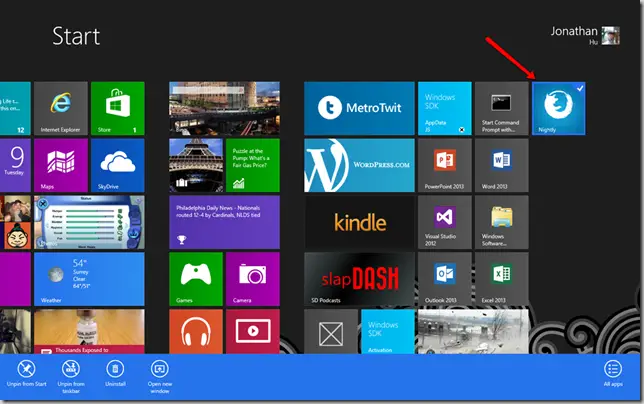Open Windows SDK AppData JS tile
Viewport: 644px width, 404px height.
445,108
